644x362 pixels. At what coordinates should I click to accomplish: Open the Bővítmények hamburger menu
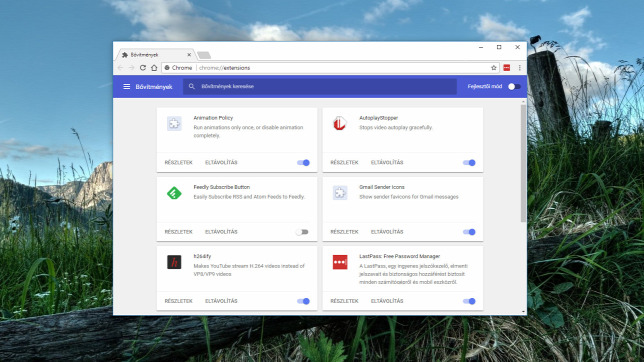coord(126,87)
